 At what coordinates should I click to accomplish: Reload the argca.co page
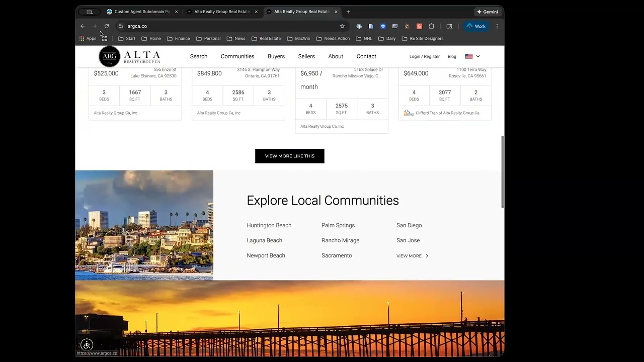[x=107, y=26]
